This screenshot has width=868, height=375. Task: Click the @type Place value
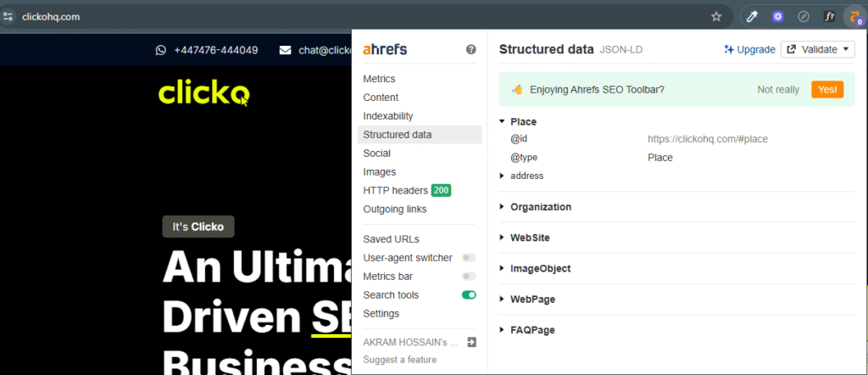[659, 158]
